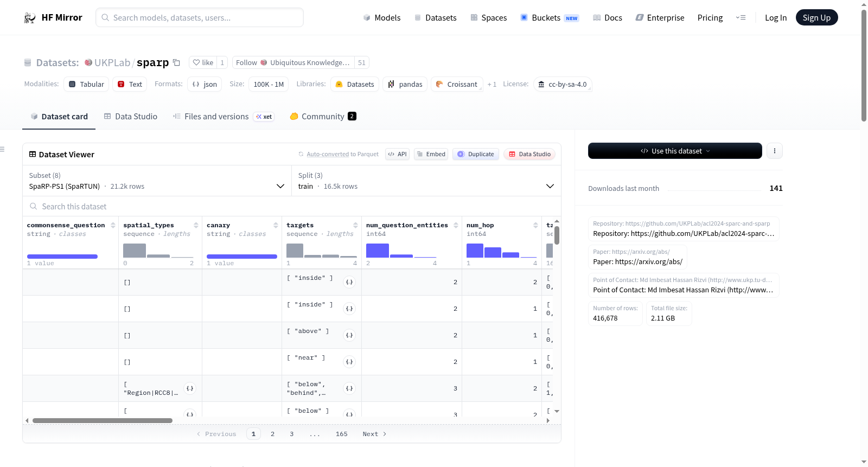Viewport: 868px width, 467px height.
Task: Select the cc-by-sa-4.0 license tag
Action: pyautogui.click(x=563, y=84)
